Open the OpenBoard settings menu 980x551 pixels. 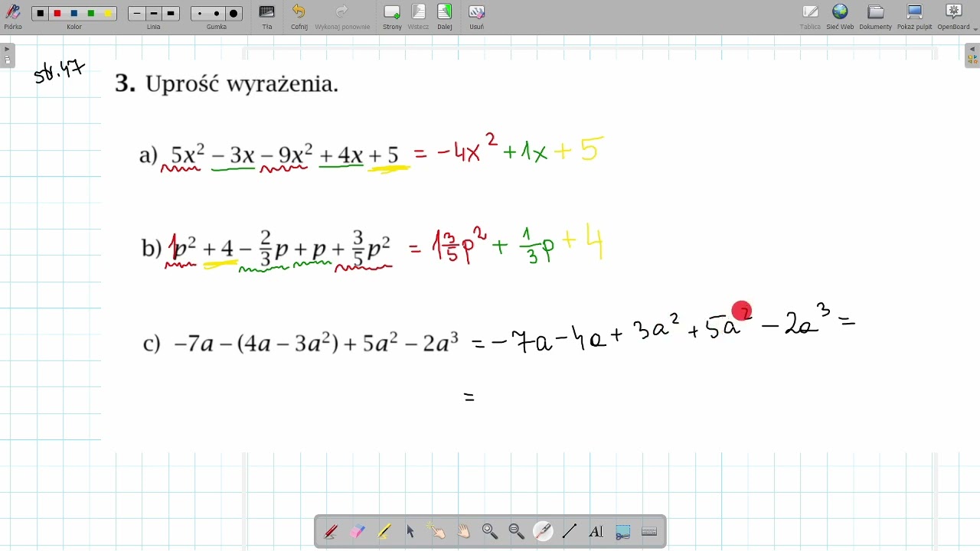[x=954, y=15]
